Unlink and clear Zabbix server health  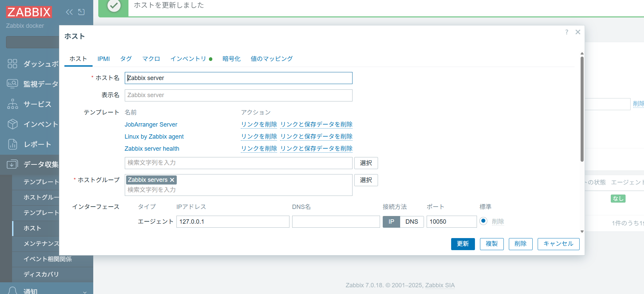tap(316, 149)
